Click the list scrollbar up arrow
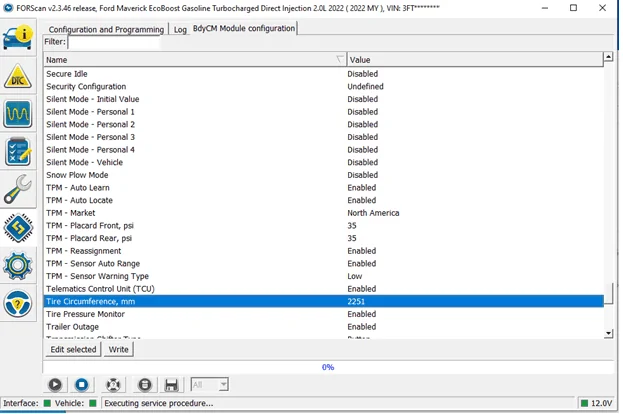Screen dimensions: 623x414 [x=608, y=57]
